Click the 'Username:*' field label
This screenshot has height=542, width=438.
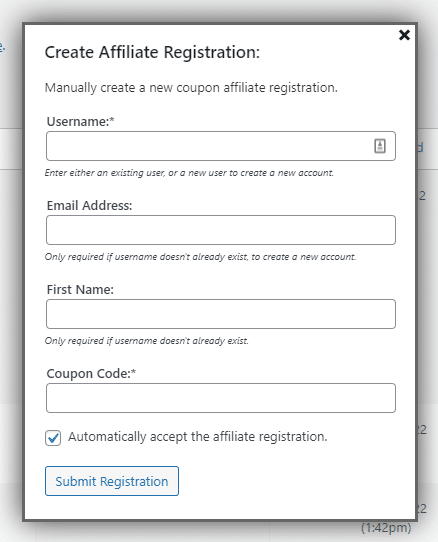[80, 121]
